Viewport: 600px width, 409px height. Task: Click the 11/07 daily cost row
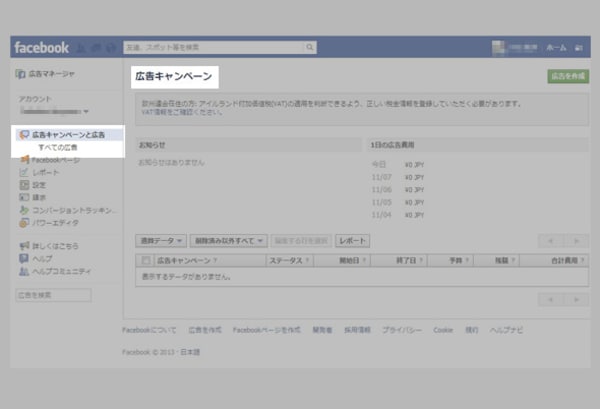(398, 177)
